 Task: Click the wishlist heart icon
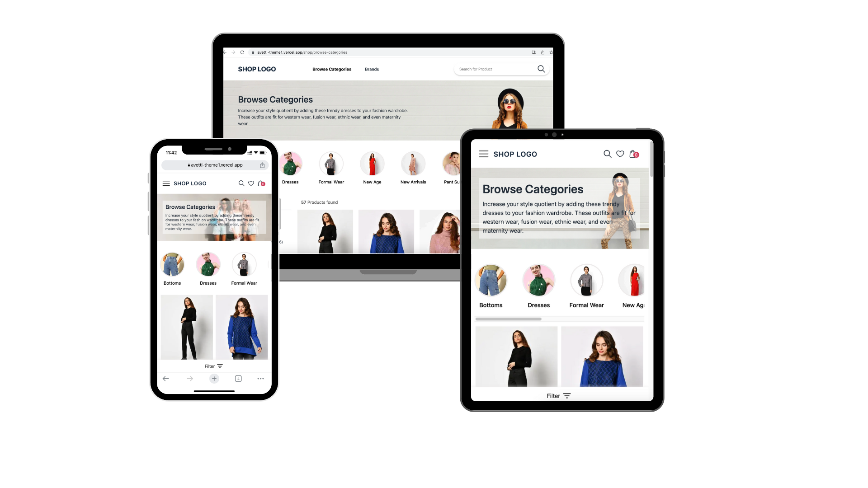point(620,154)
